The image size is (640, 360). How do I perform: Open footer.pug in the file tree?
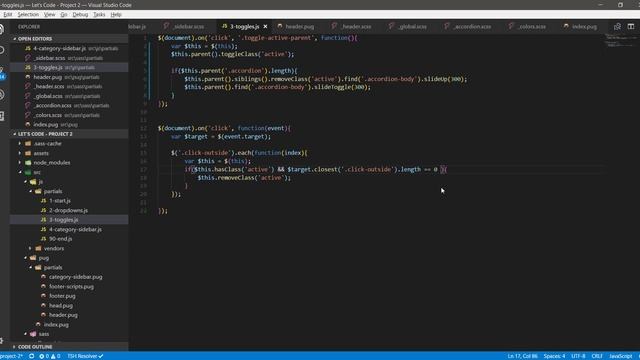tap(62, 296)
